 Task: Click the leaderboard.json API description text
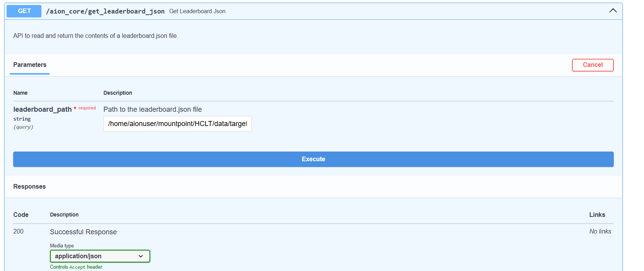[96, 36]
